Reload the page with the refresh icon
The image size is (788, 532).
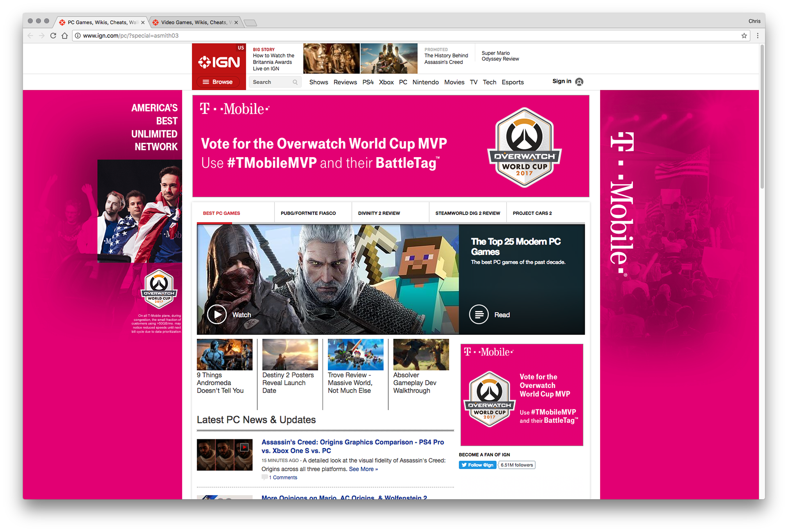click(x=53, y=36)
